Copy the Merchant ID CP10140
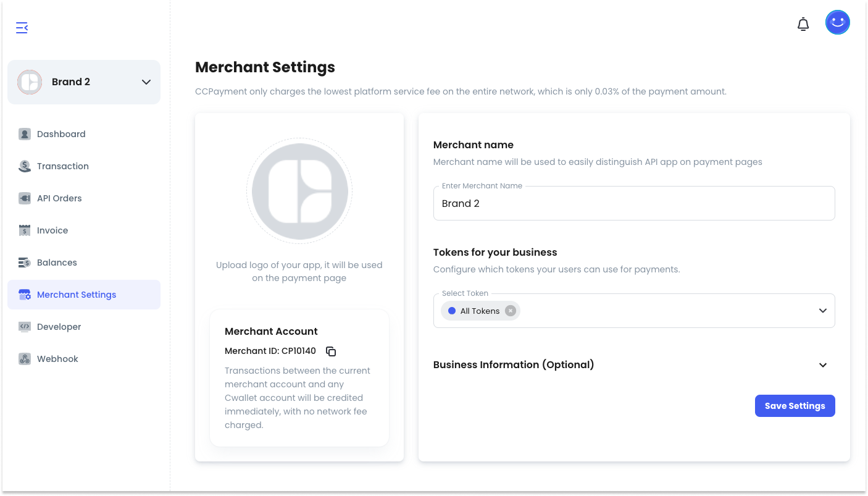This screenshot has height=496, width=868. [331, 351]
